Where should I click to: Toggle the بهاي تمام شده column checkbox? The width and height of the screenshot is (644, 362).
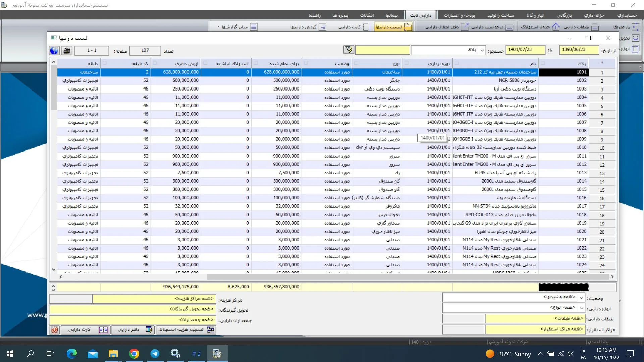(x=256, y=63)
